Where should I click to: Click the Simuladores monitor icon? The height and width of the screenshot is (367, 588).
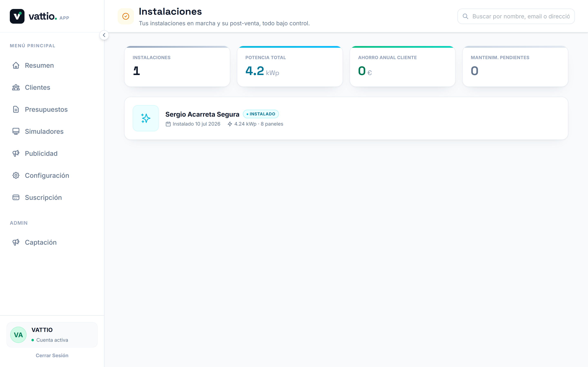16,131
